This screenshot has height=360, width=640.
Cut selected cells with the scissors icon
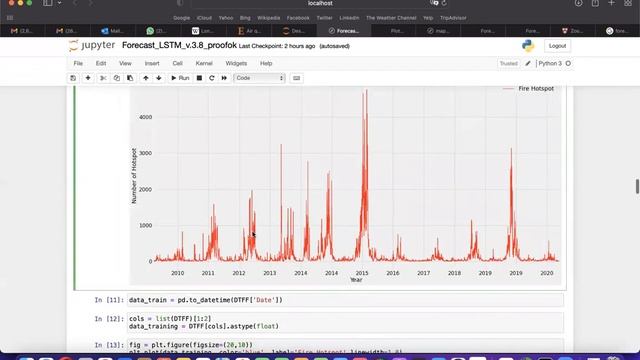(103, 78)
